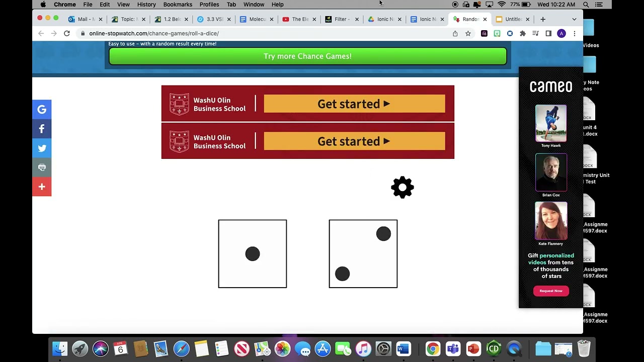The width and height of the screenshot is (644, 362).
Task: Switch to the YouTube The Ele tab
Action: [x=299, y=19]
